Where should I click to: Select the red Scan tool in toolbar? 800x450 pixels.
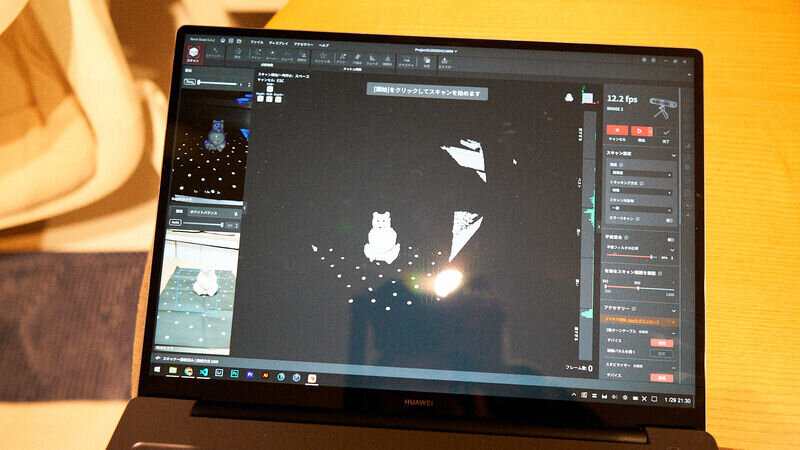coord(193,55)
